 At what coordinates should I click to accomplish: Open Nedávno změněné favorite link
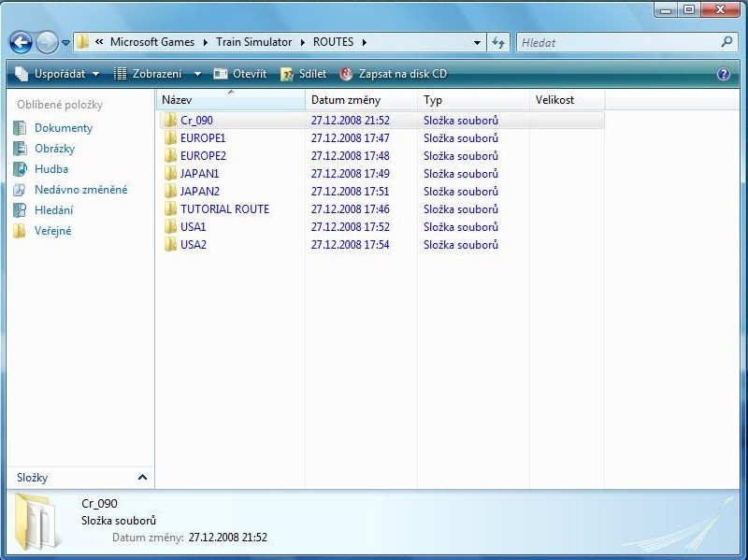click(x=81, y=190)
